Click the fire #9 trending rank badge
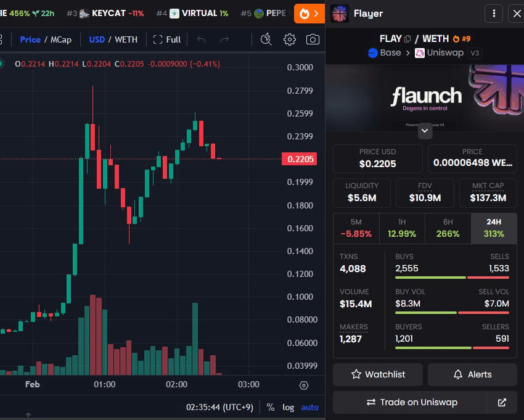This screenshot has height=420, width=524. [462, 39]
